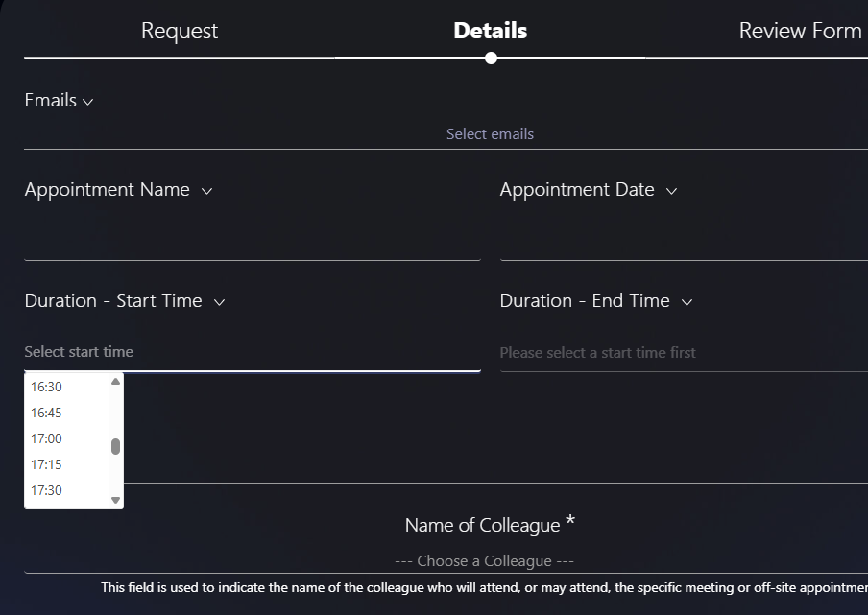Open the Select emails dropdown
868x615 pixels.
490,133
